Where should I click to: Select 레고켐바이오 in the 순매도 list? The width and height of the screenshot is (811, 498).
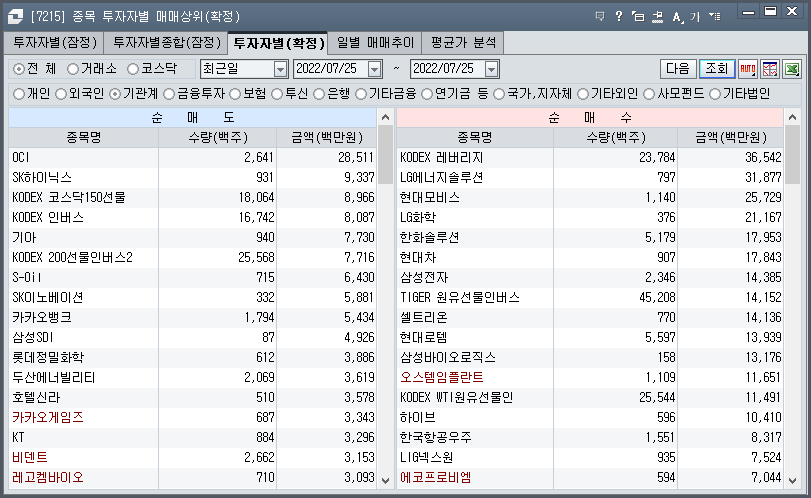click(48, 477)
